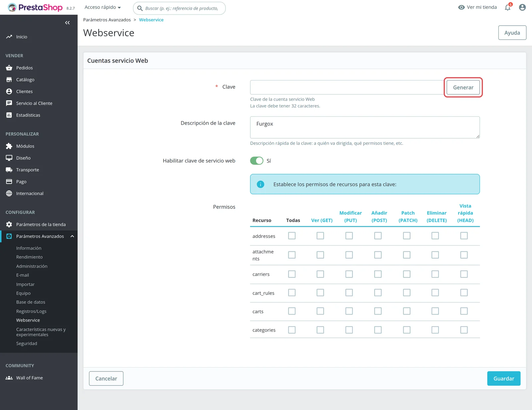Open the Acceso rápido dropdown
532x410 pixels.
102,7
